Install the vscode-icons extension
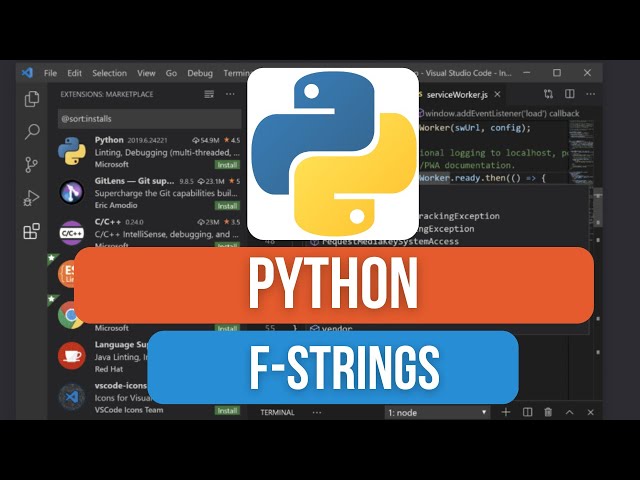Screen dimensions: 640x480 (227, 411)
